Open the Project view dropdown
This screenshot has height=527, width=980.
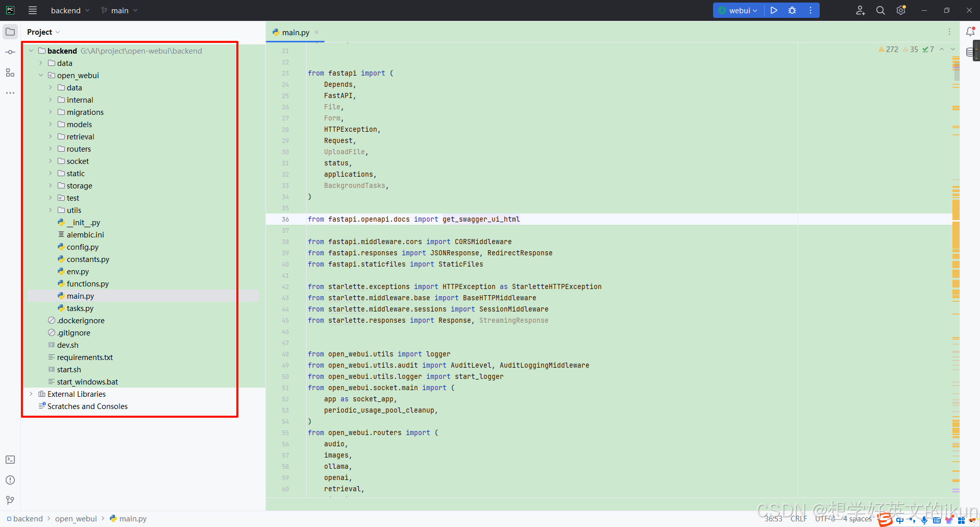pos(43,32)
